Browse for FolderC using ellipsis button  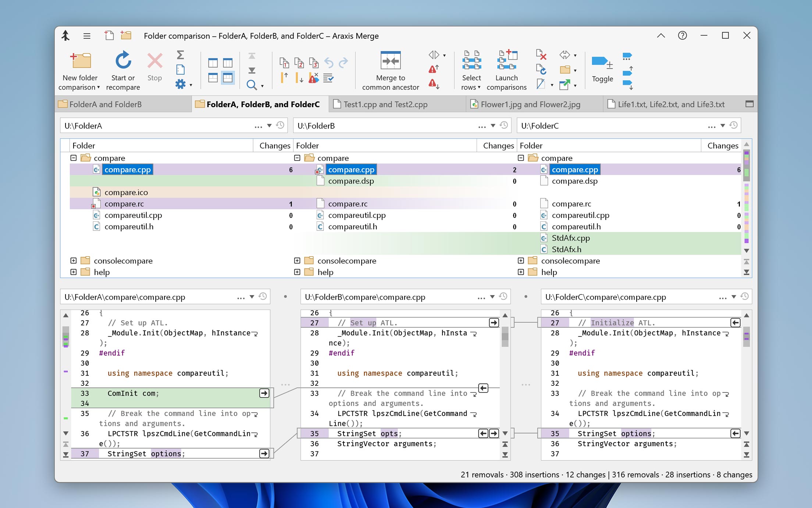point(712,126)
